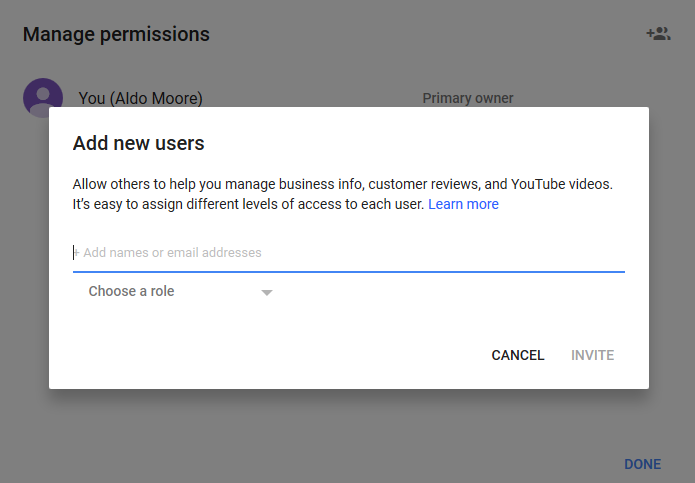Click DONE in Manage permissions

(x=642, y=464)
